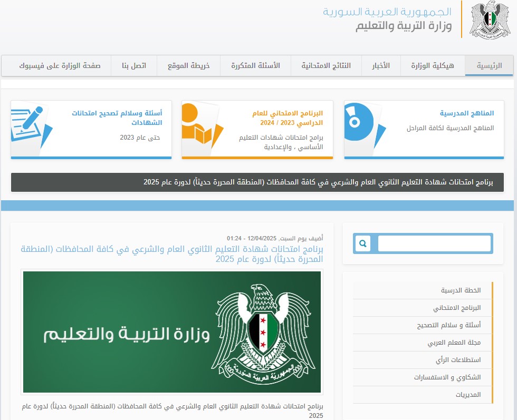Select البرنامج الامتحاني in the sidebar

457,308
